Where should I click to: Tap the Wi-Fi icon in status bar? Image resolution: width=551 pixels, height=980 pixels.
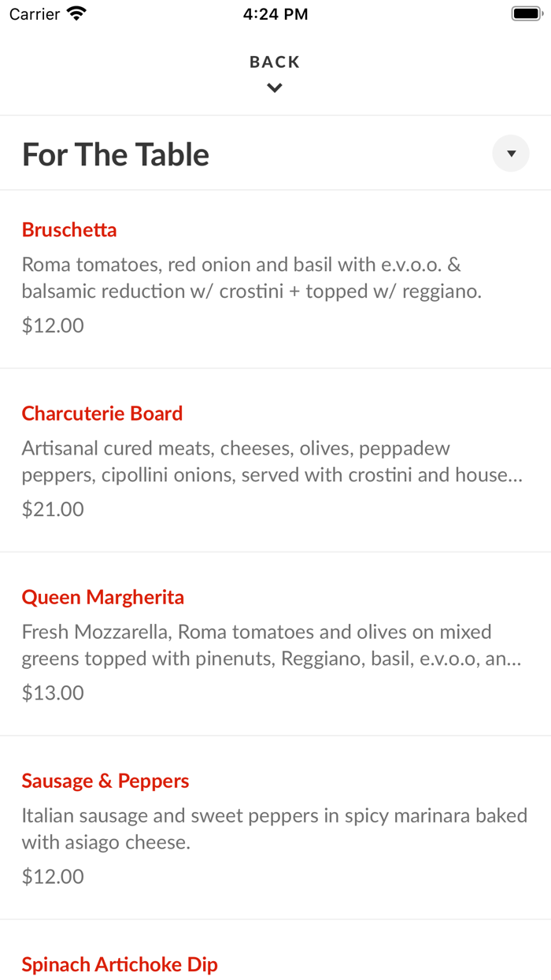pyautogui.click(x=76, y=13)
